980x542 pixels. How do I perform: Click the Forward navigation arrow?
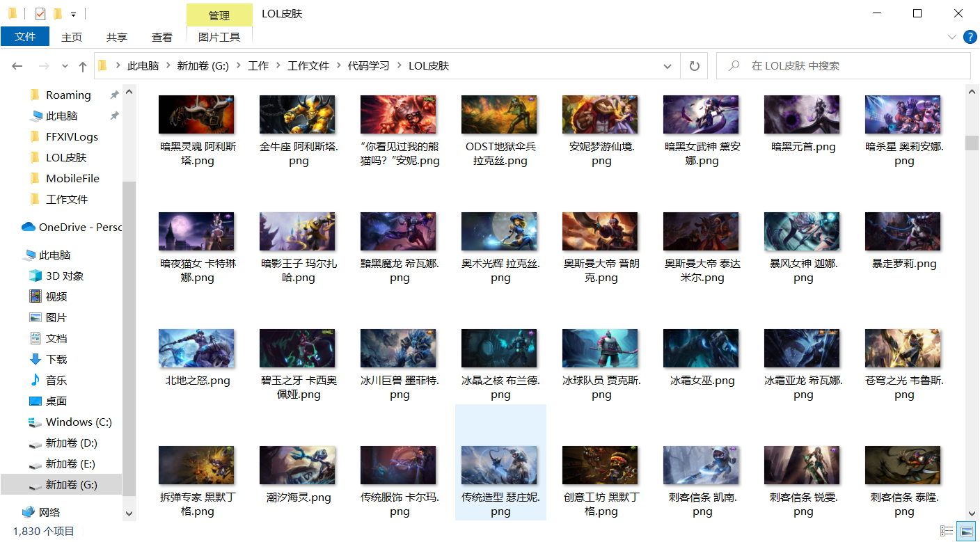point(43,66)
